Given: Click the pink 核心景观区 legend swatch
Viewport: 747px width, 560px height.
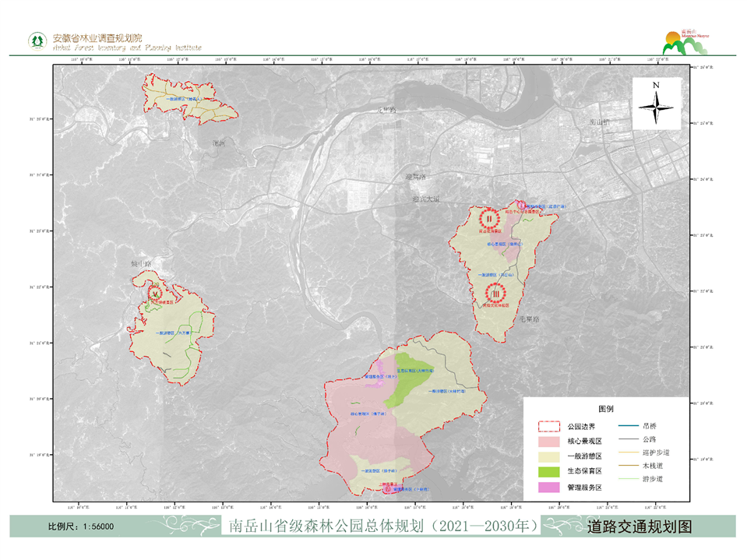Looking at the screenshot, I should click(x=550, y=442).
